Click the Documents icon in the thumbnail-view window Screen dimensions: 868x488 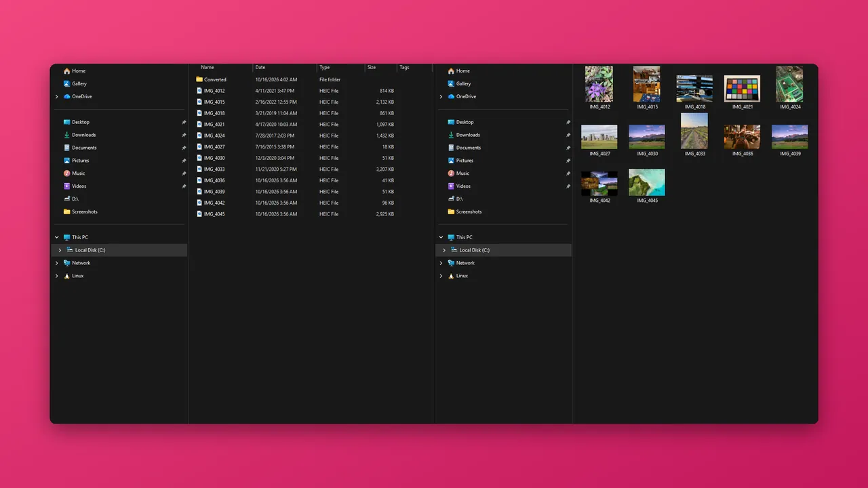[451, 148]
